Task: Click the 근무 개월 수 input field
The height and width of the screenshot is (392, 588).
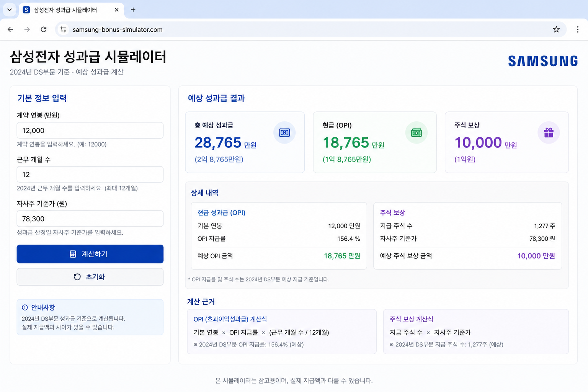Action: pos(90,175)
